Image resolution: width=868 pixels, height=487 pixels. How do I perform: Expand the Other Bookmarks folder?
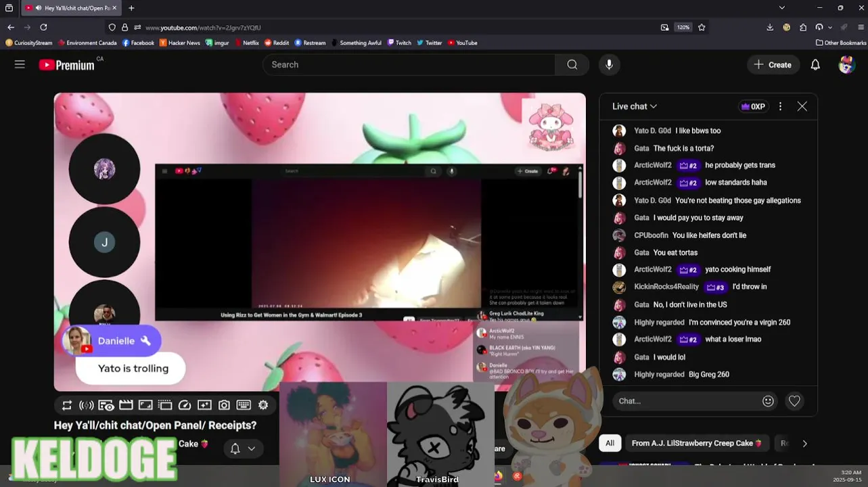coord(841,43)
